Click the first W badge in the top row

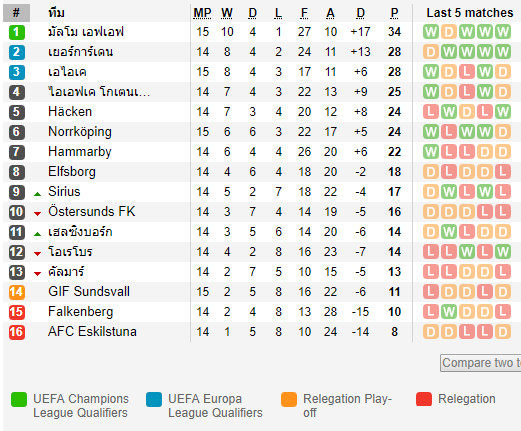point(431,32)
